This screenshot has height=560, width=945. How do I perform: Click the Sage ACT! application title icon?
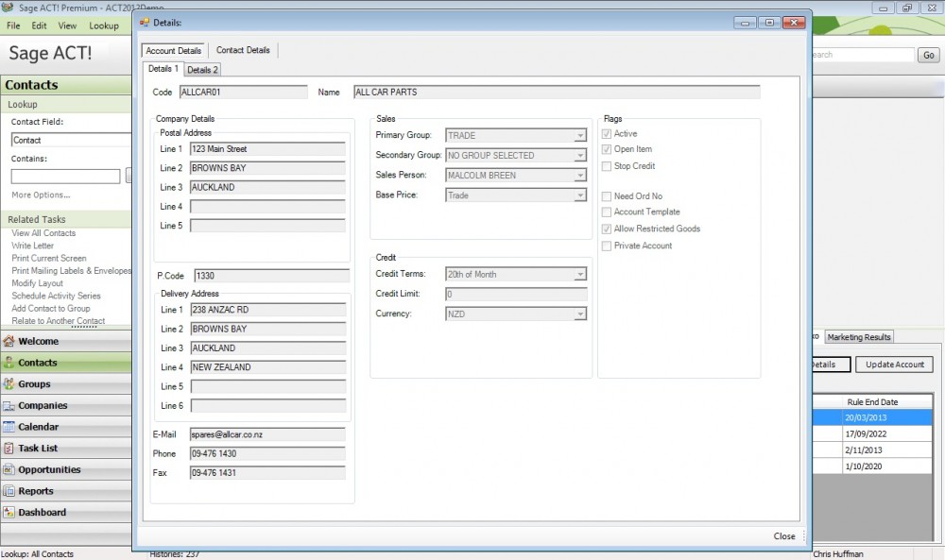[8, 8]
